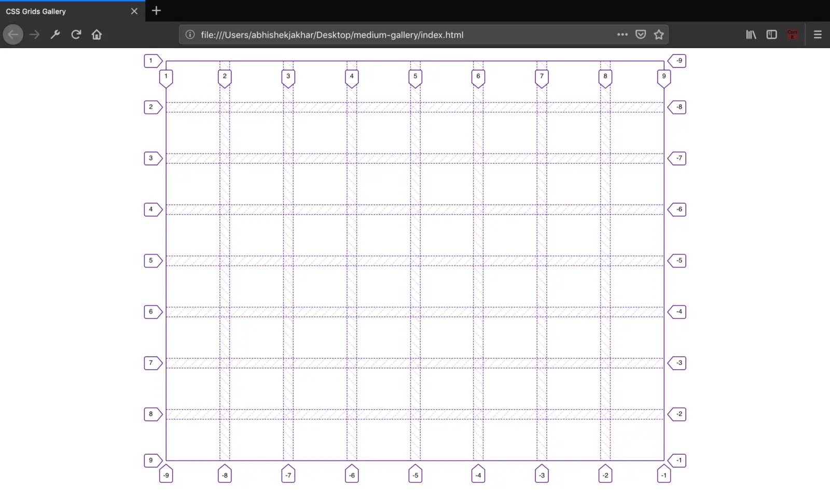830x504 pixels.
Task: Click right row line label -1
Action: 677,460
